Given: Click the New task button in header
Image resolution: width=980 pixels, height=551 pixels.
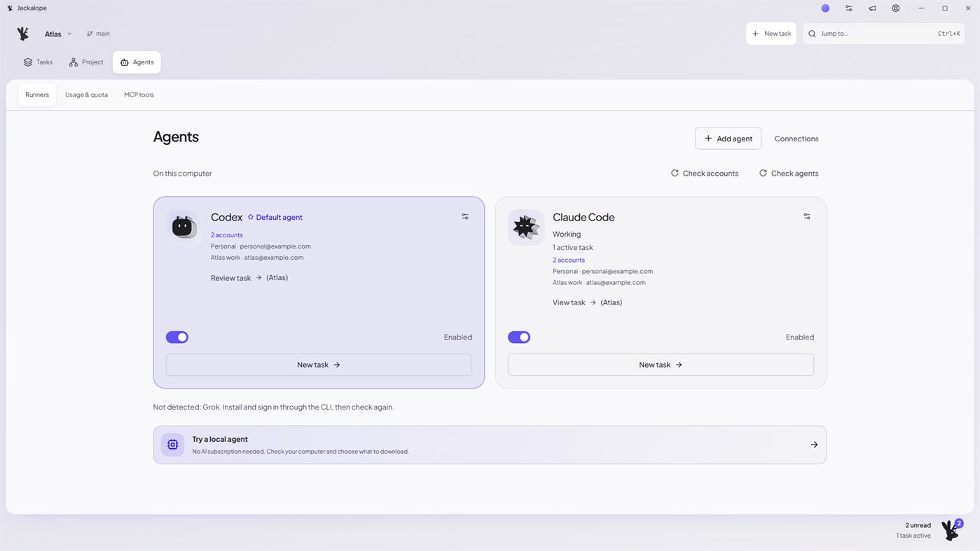Looking at the screenshot, I should 771,34.
